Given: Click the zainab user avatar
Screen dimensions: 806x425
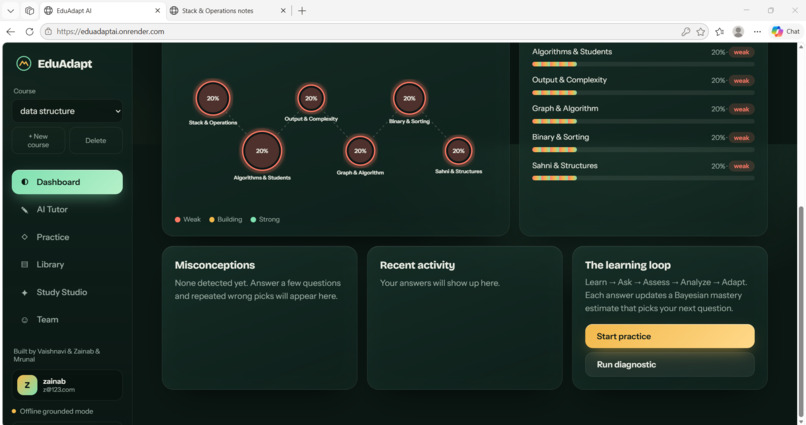Looking at the screenshot, I should coord(27,385).
